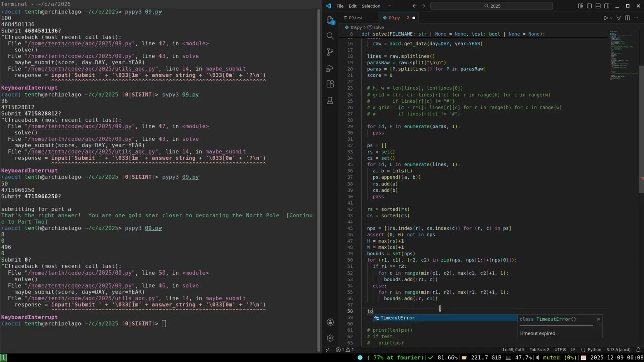
Task: Open the Accounts icon in activity bar
Action: coord(330,322)
